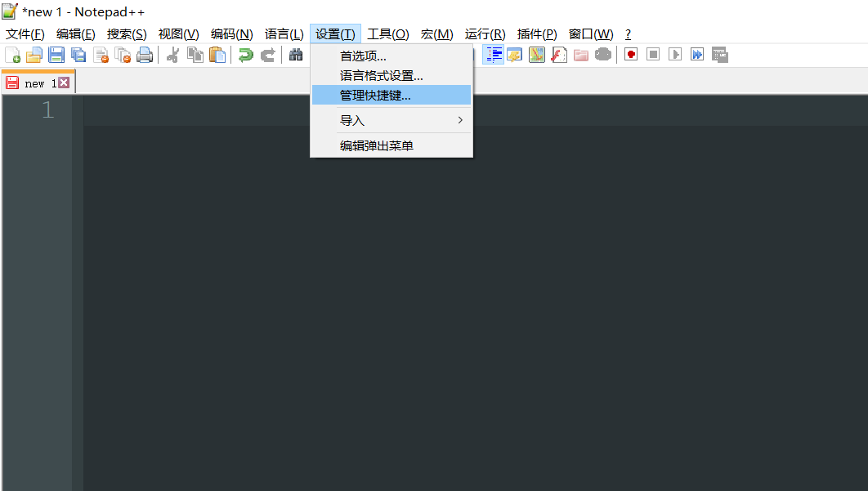Open the 运行(R) menu
868x491 pixels.
tap(485, 34)
